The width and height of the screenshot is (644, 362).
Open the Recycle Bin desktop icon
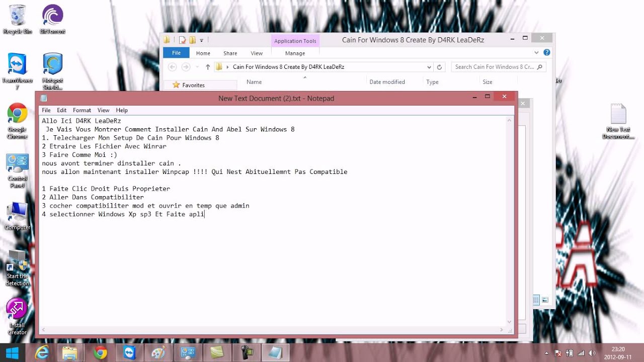tap(17, 19)
